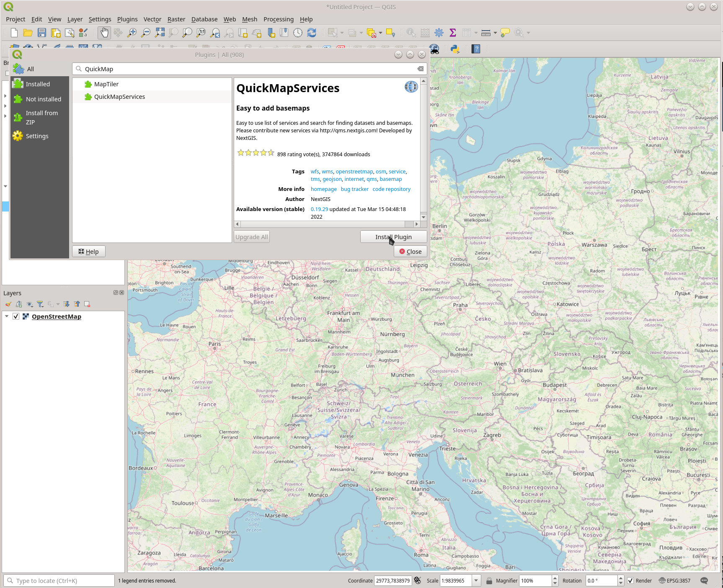Collapse the OpenStreetMap layer tree node
The image size is (723, 588).
pyautogui.click(x=7, y=317)
